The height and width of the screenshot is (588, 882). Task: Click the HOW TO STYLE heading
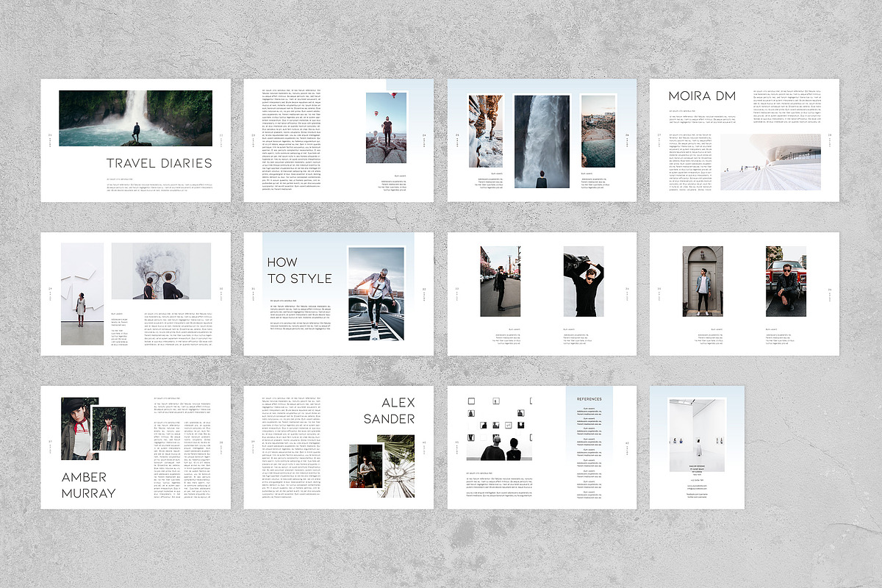click(x=299, y=270)
